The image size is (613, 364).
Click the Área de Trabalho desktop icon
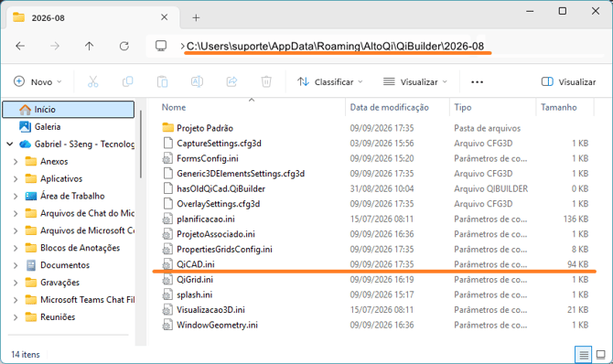pos(31,196)
